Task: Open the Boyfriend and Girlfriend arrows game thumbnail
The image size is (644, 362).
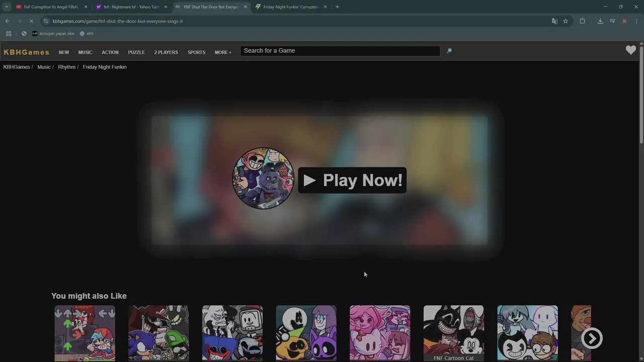Action: pyautogui.click(x=85, y=333)
